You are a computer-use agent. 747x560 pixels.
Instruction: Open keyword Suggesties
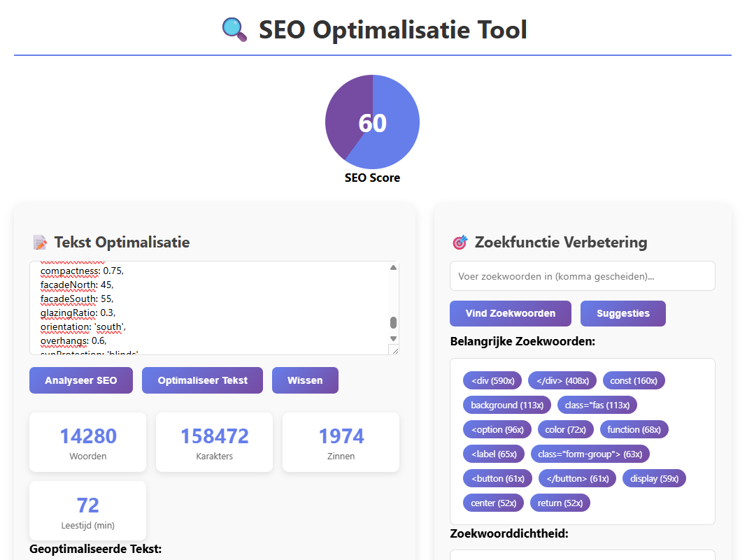pyautogui.click(x=622, y=313)
